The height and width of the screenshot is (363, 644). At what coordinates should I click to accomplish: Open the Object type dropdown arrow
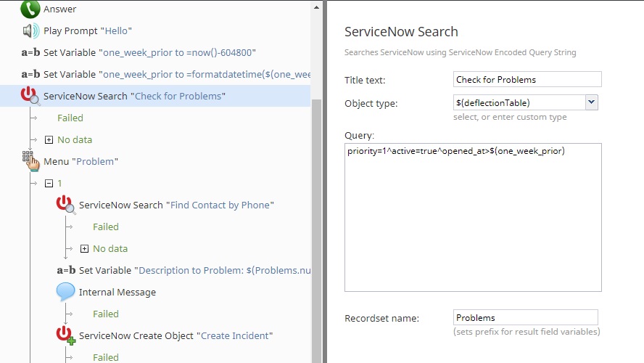tap(592, 102)
